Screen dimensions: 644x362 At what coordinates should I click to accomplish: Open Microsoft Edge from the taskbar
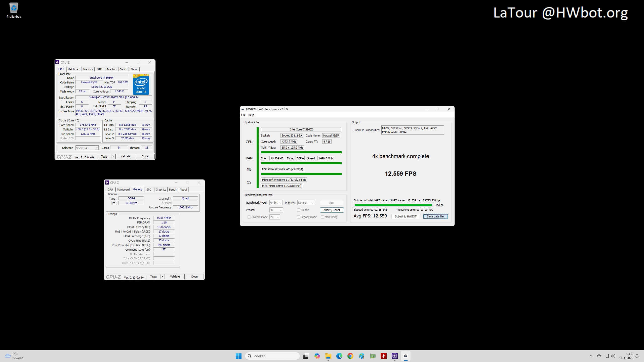(339, 356)
